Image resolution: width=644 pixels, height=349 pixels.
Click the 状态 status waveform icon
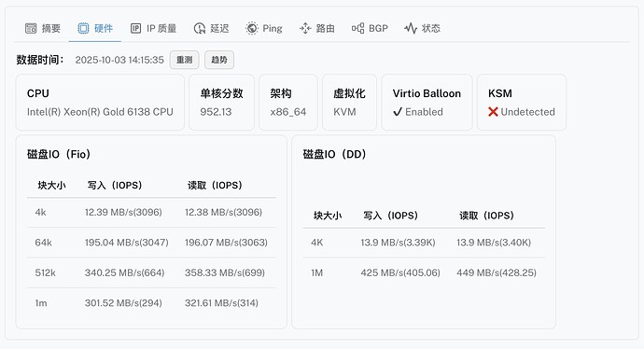pyautogui.click(x=411, y=28)
